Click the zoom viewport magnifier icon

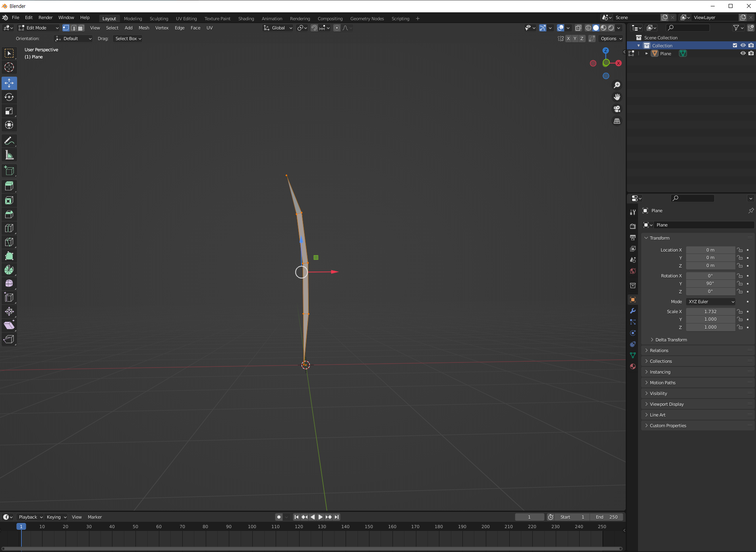(617, 85)
